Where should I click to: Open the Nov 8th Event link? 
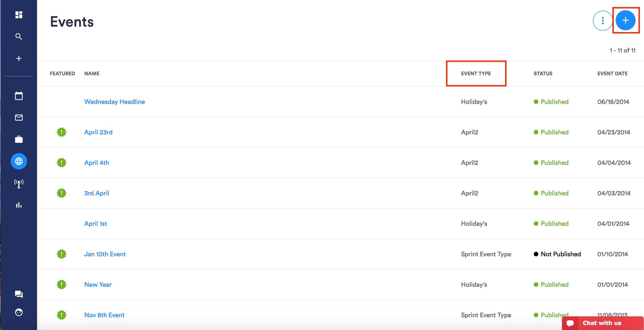[x=104, y=315]
